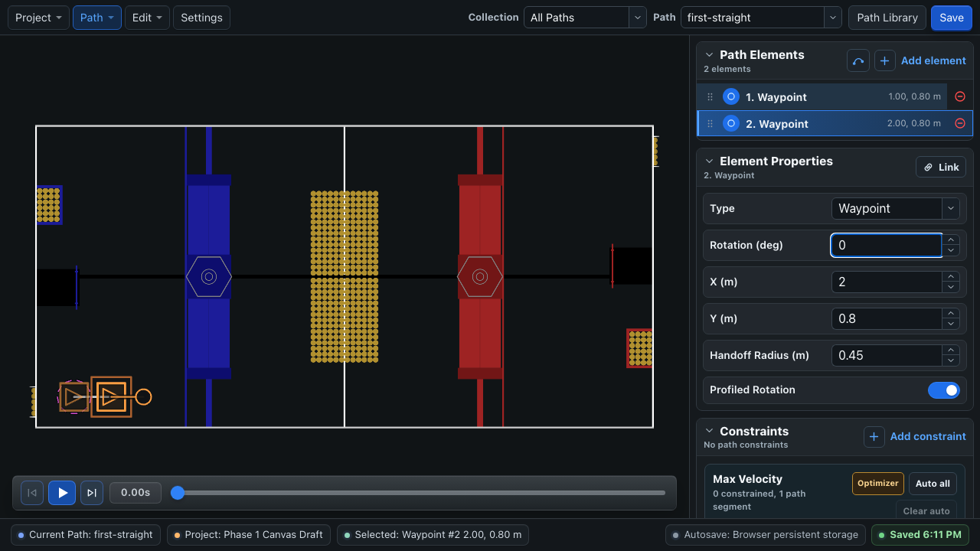
Task: Collapse the Constraints section
Action: point(709,432)
